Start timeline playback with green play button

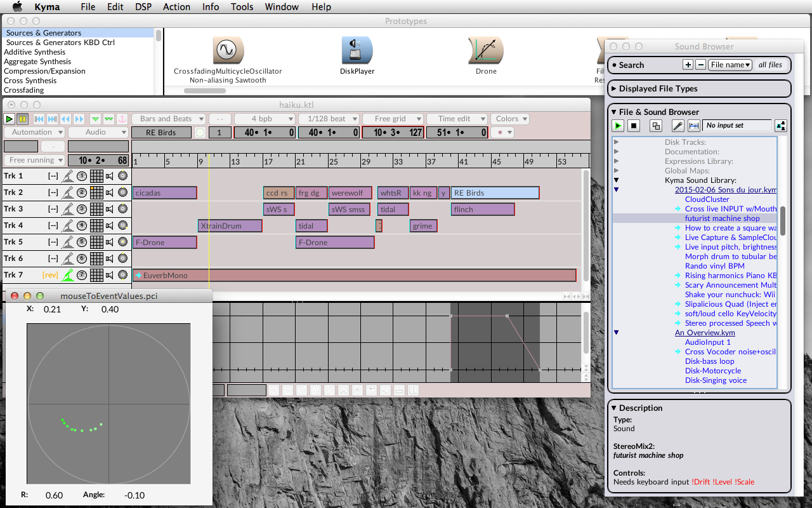(9, 119)
